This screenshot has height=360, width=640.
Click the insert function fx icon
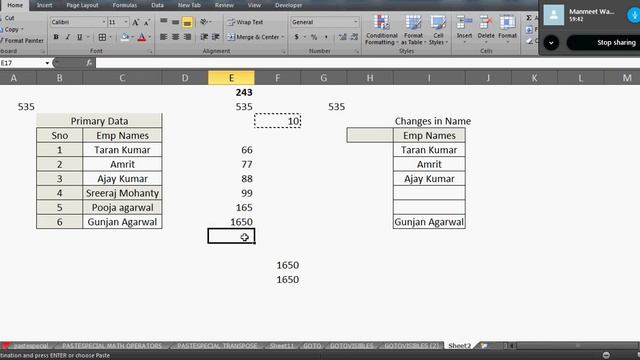click(89, 63)
